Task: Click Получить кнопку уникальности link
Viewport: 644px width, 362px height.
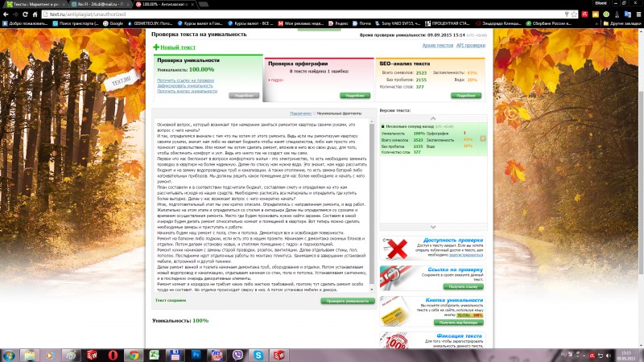Action: coord(187,91)
